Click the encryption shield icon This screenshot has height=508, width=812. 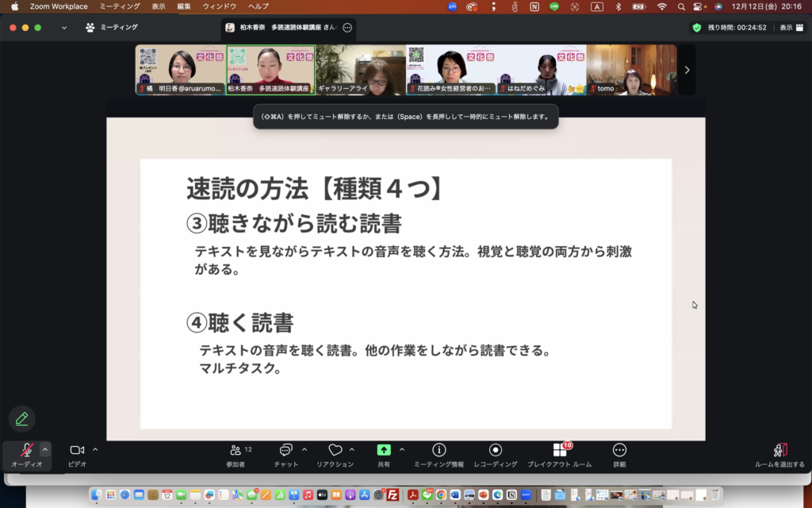pos(696,27)
